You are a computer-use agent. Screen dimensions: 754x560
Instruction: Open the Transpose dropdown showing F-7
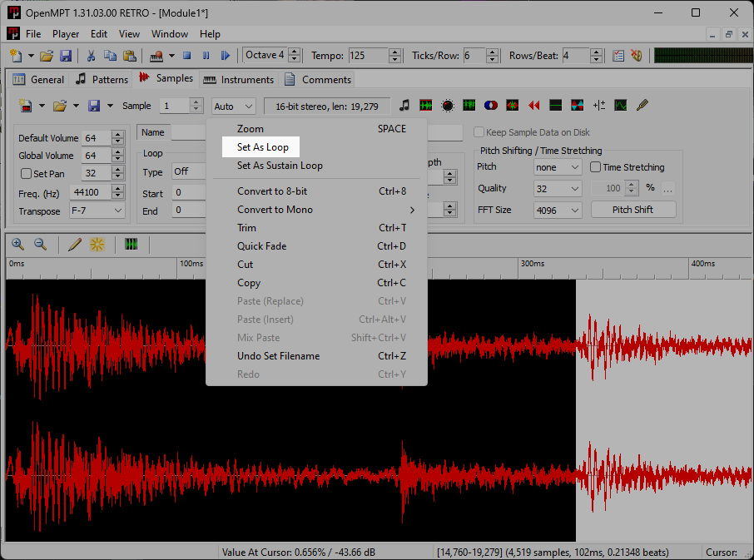pyautogui.click(x=97, y=211)
